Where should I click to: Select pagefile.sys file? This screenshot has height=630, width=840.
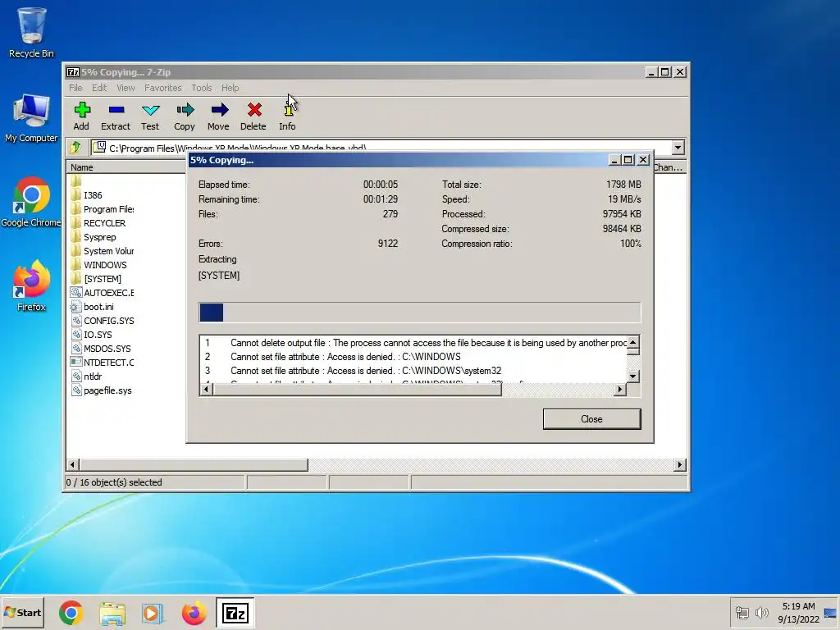[x=107, y=390]
